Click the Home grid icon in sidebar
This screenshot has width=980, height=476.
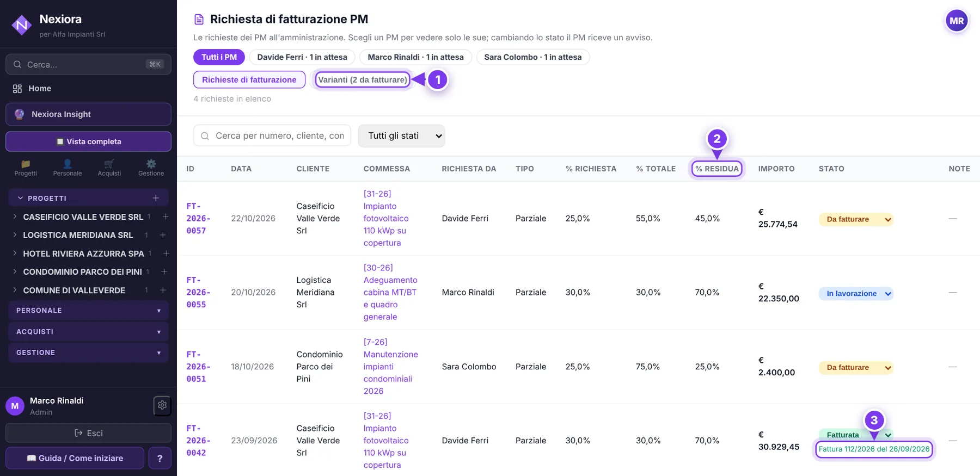(x=17, y=88)
